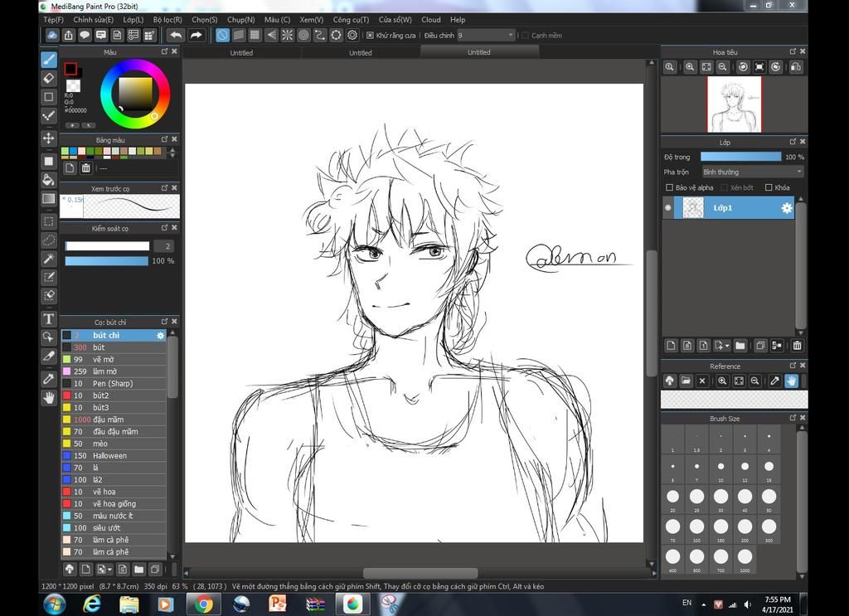Step through the palette rows with its arrows
Viewport: 849px width, 616px height.
(x=172, y=153)
